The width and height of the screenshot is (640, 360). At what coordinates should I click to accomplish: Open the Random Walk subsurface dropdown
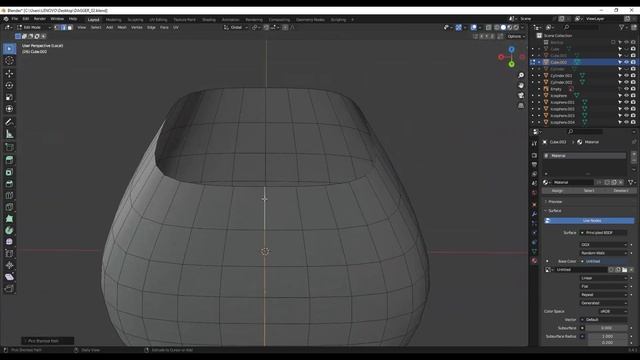pyautogui.click(x=604, y=253)
